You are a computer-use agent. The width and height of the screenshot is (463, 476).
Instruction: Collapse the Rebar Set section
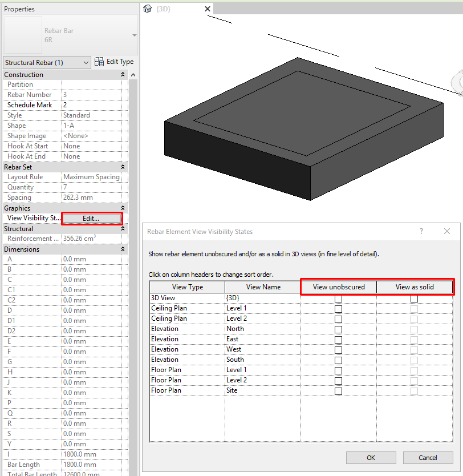(x=123, y=167)
